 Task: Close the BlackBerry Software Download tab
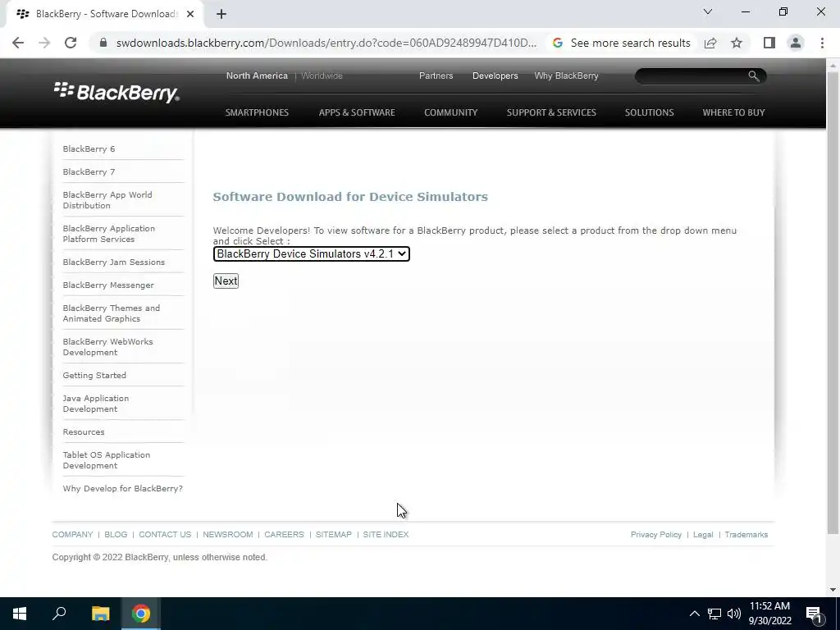pyautogui.click(x=190, y=14)
